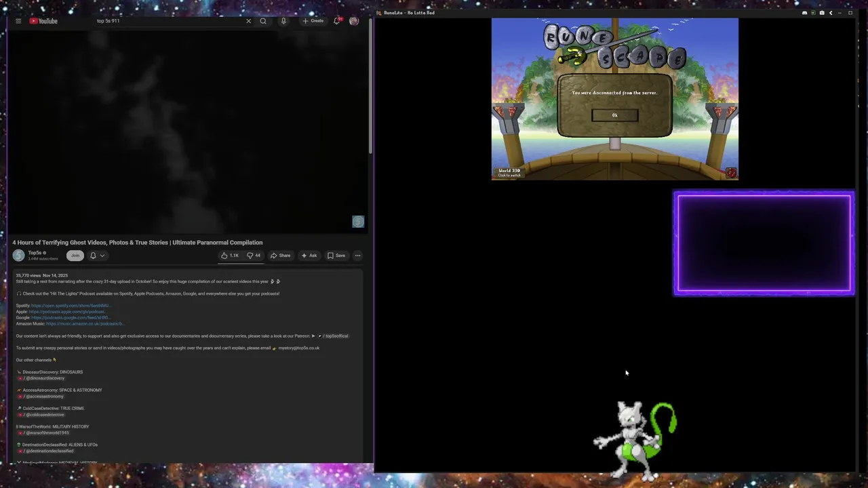Like the video with 1.1K likes
The width and height of the screenshot is (868, 488).
click(x=230, y=256)
